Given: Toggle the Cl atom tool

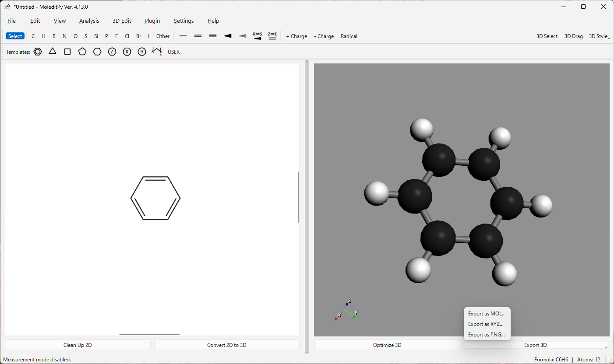Looking at the screenshot, I should click(x=127, y=36).
